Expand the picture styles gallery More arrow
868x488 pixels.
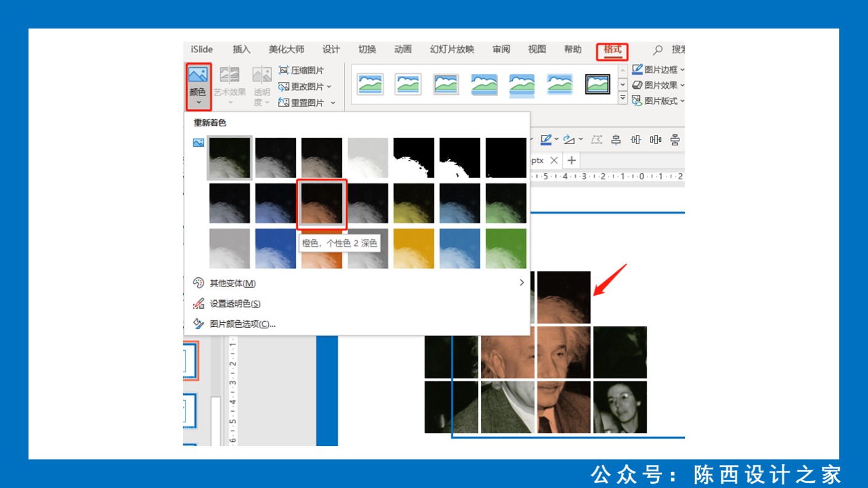pyautogui.click(x=623, y=98)
